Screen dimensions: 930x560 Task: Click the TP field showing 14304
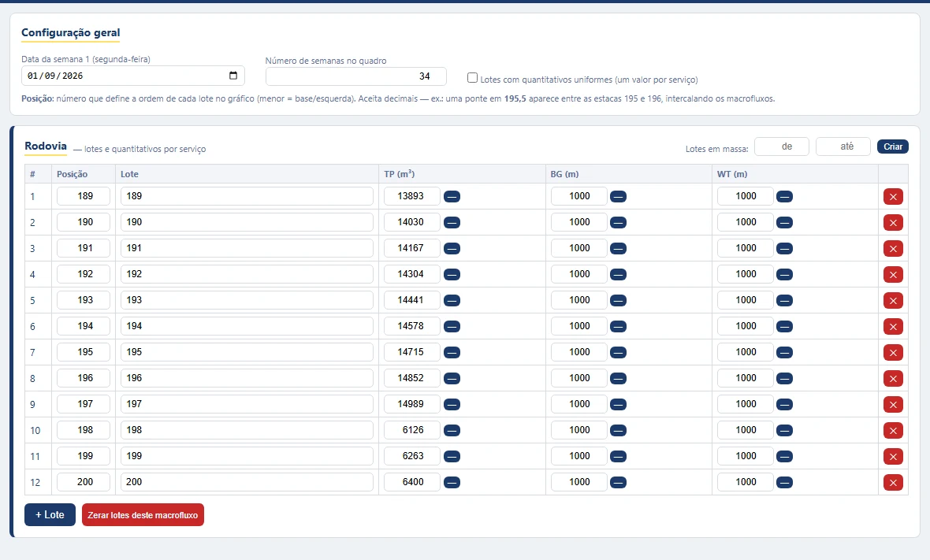coord(411,274)
